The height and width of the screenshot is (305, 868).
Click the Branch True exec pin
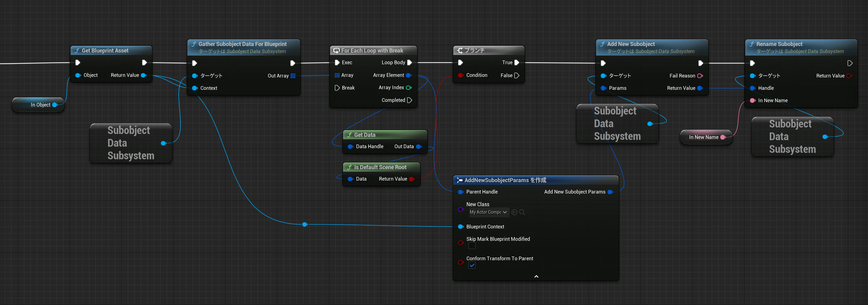516,63
